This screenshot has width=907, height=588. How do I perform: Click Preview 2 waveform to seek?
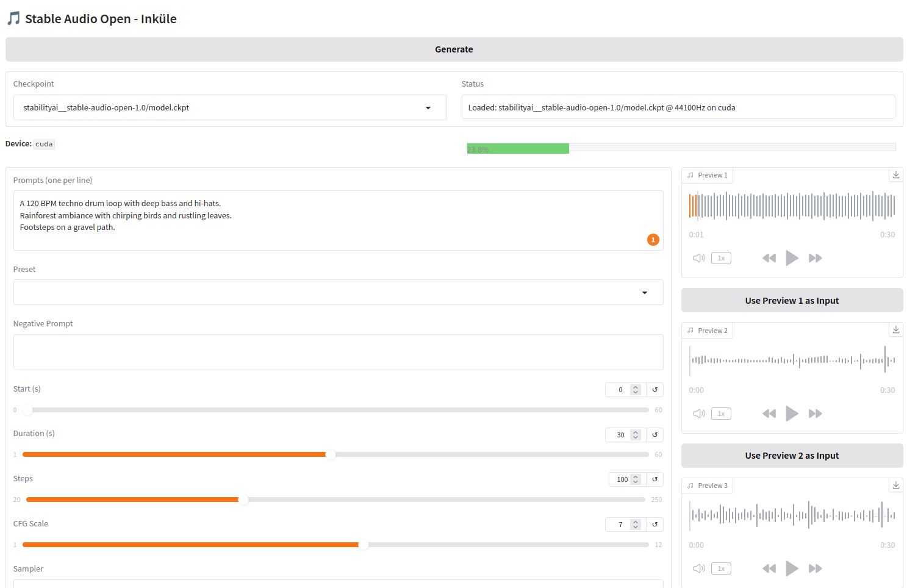tap(792, 360)
